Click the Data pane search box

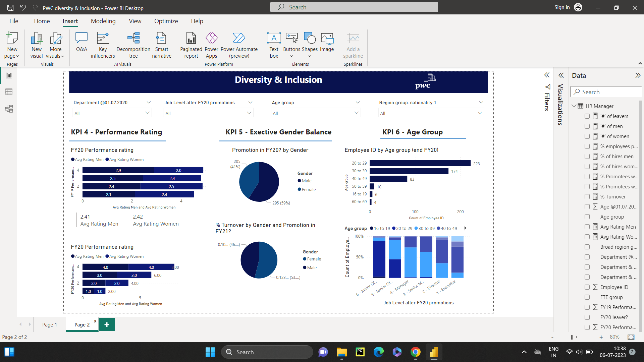(606, 92)
